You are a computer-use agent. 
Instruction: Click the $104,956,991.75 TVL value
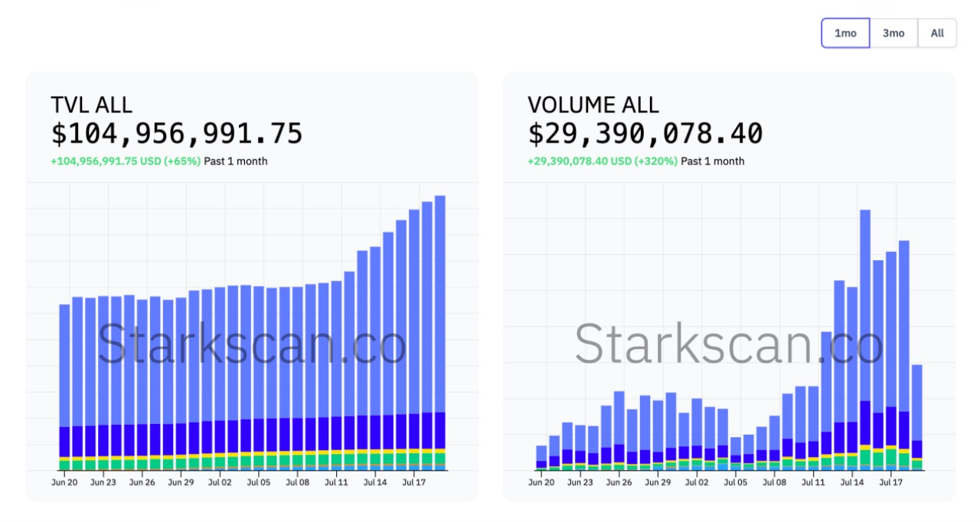point(177,133)
